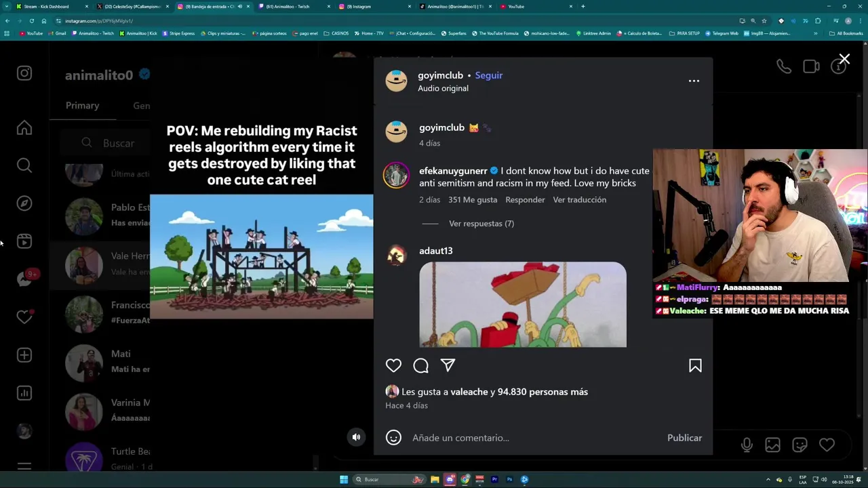Screen dimensions: 868x488
Task: Click the image attach icon in the message bar
Action: 772,445
